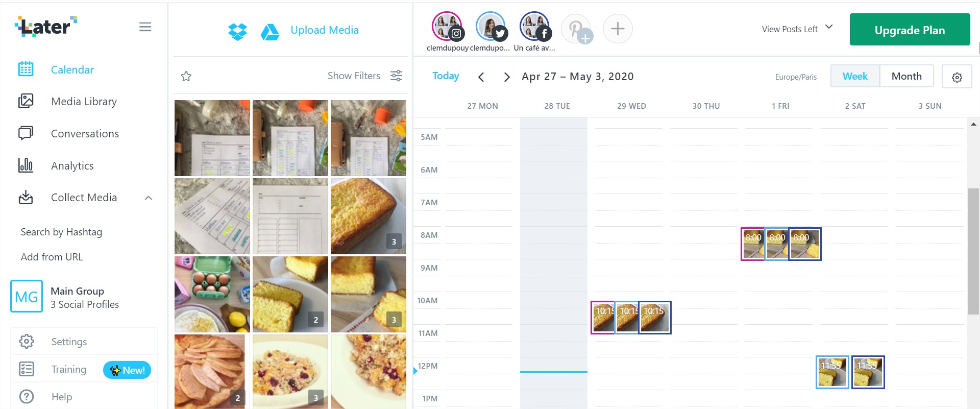
Task: Collapse the sidebar with hamburger menu
Action: tap(145, 27)
